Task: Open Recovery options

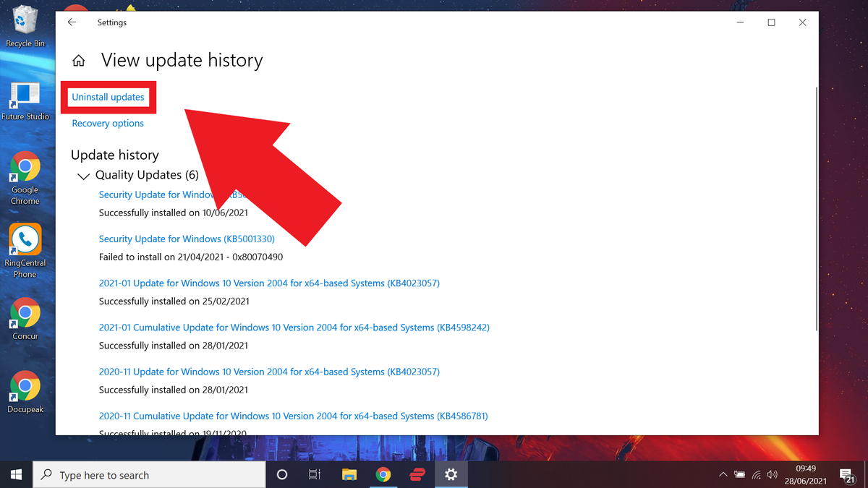Action: tap(107, 123)
